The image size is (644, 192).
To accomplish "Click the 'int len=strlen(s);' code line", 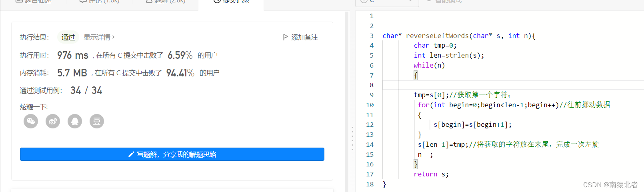I will 449,55.
